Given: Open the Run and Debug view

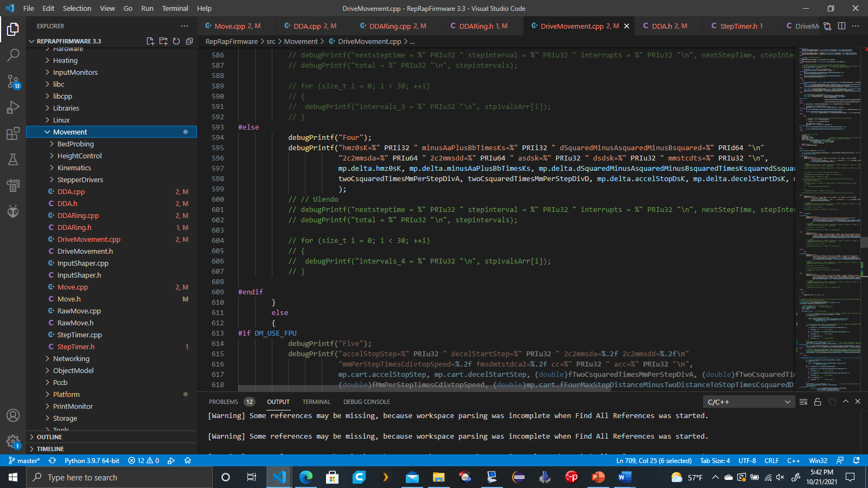Looking at the screenshot, I should point(13,107).
